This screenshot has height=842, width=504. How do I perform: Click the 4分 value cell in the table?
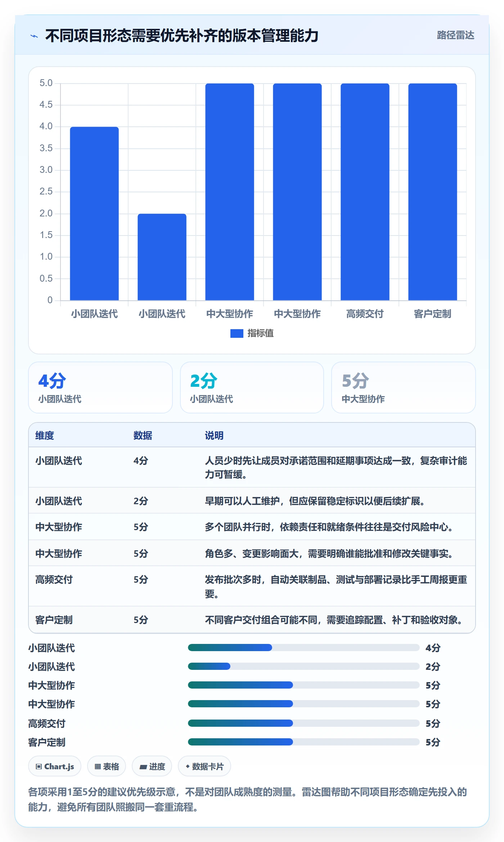pos(141,461)
